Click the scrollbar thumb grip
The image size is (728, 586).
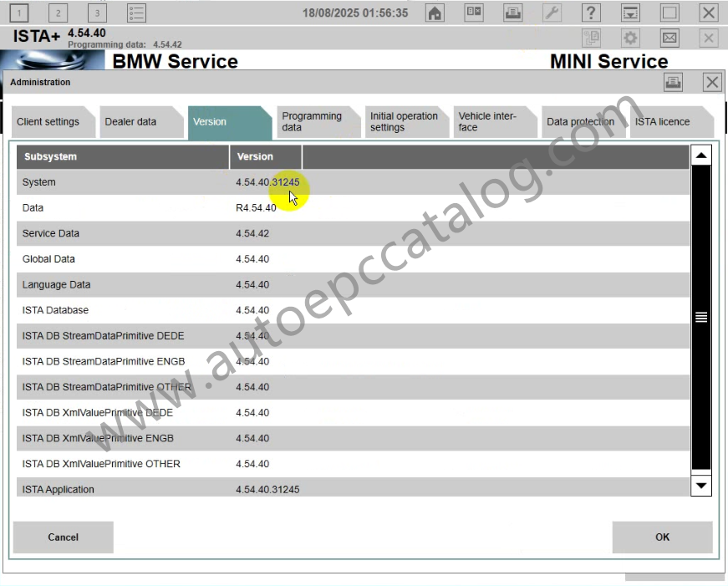point(701,317)
